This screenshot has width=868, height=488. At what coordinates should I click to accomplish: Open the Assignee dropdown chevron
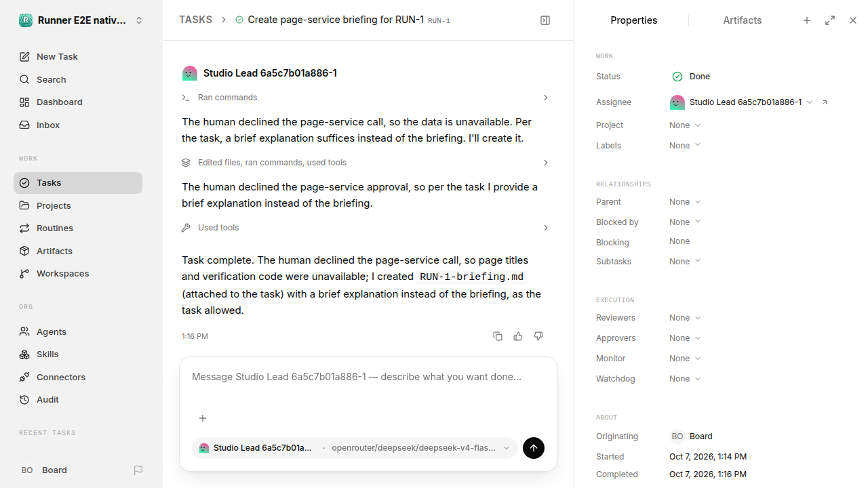click(810, 102)
